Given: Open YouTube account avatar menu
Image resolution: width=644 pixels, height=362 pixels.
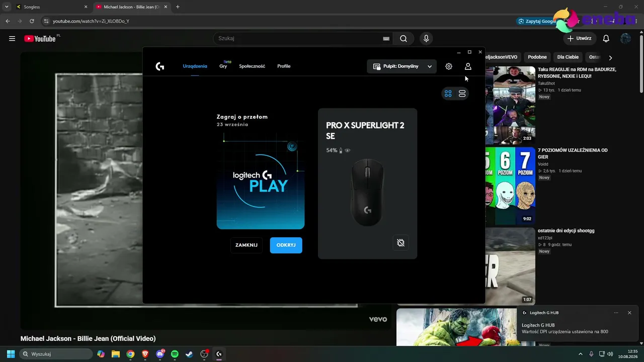Looking at the screenshot, I should coord(625,39).
